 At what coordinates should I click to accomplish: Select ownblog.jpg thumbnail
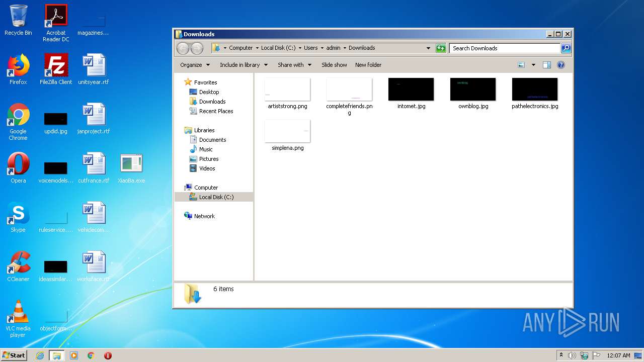pos(473,94)
